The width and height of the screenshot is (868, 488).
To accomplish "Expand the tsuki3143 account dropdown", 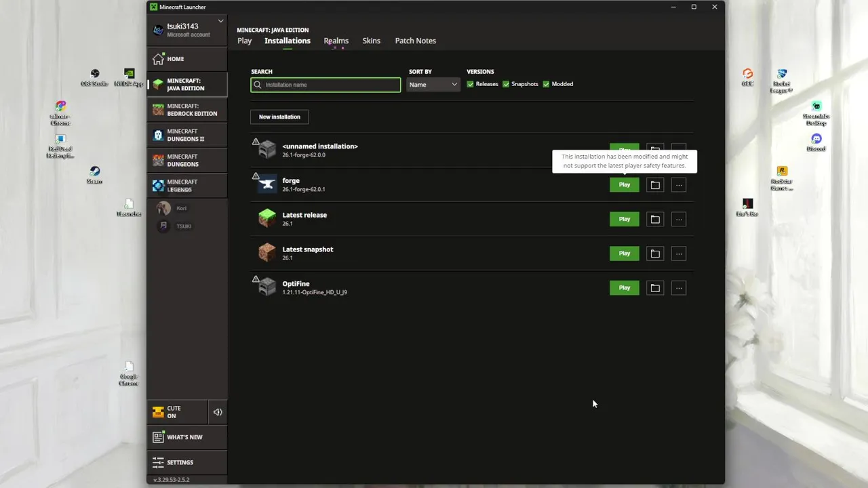I will click(220, 21).
